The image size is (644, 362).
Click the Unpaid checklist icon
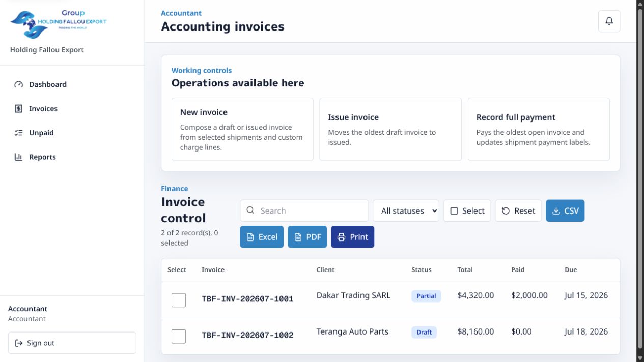pos(19,133)
